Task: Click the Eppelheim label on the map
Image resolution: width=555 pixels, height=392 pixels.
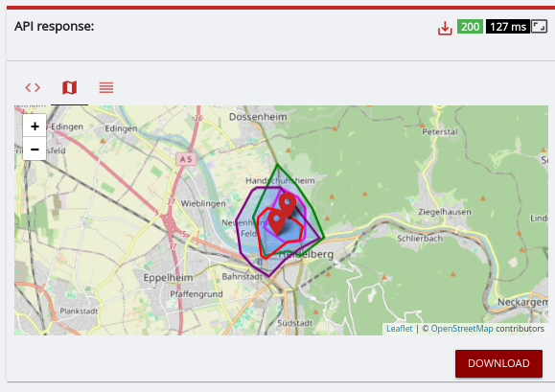Action: click(x=168, y=278)
